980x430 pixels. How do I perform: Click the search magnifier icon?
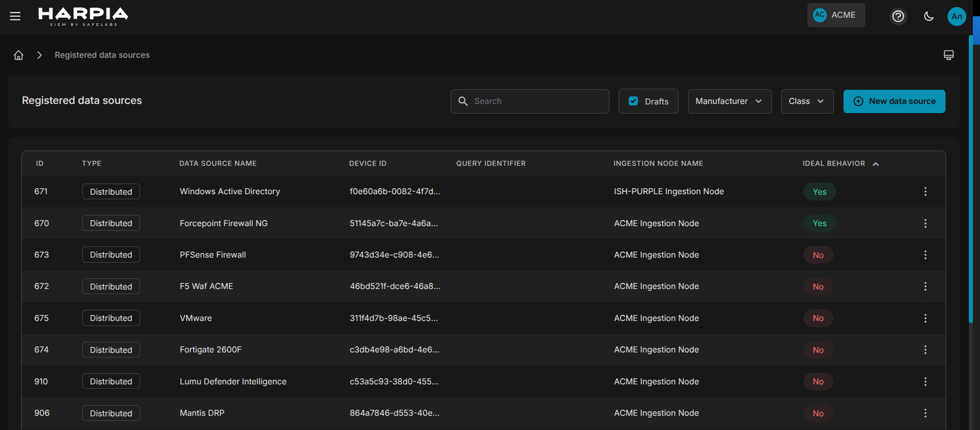coord(463,101)
